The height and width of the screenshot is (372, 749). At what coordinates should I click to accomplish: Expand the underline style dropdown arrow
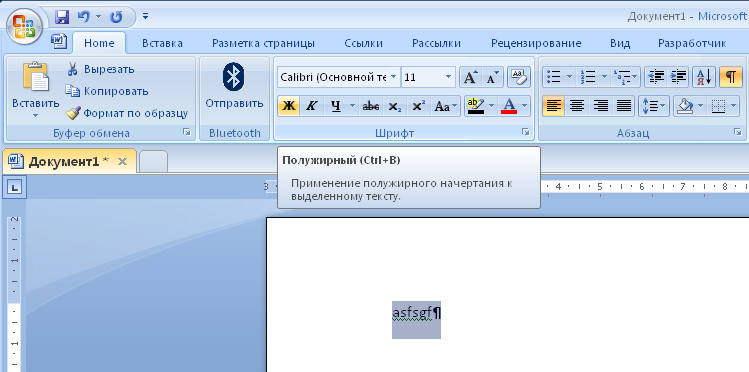(353, 106)
